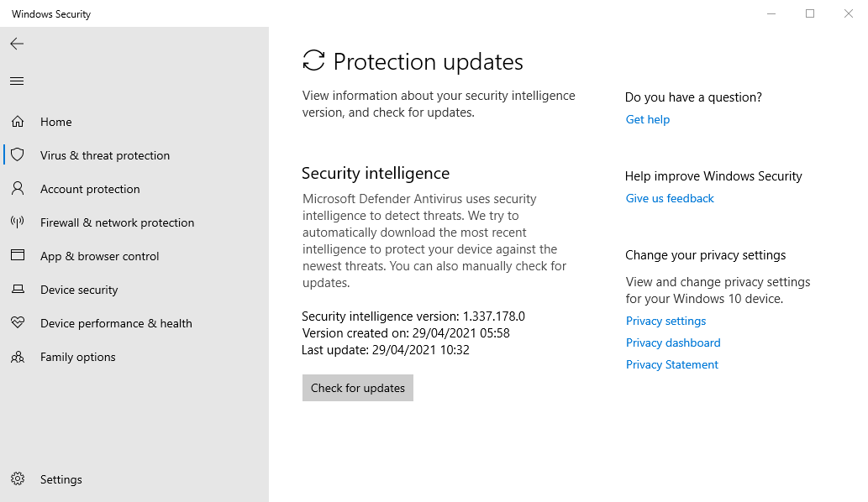
Task: Open Account protection from the sidebar
Action: click(x=89, y=188)
